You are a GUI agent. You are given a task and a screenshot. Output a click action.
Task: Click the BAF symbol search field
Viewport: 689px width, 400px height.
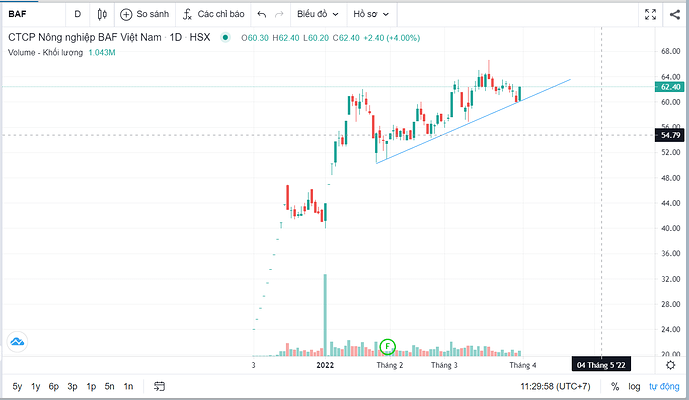pos(33,14)
